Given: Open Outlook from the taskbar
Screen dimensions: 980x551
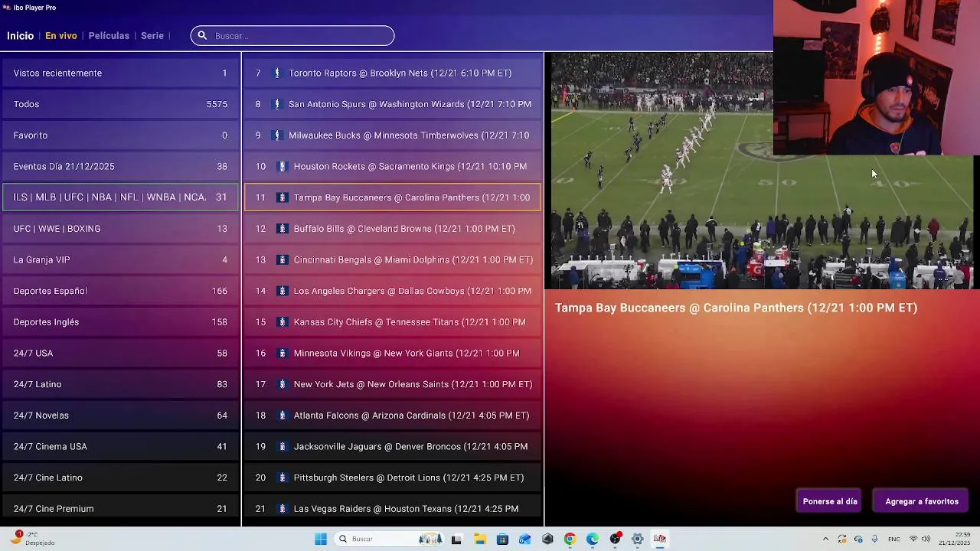Looking at the screenshot, I should (524, 540).
